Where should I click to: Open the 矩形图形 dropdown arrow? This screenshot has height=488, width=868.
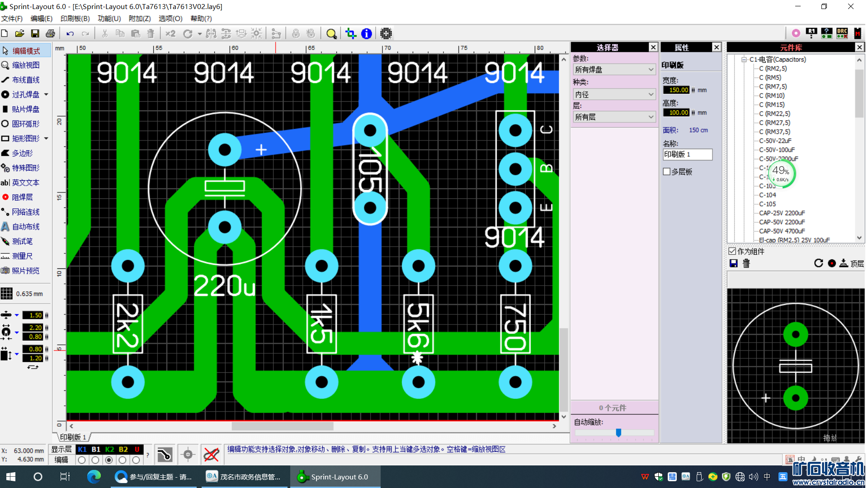(x=46, y=139)
